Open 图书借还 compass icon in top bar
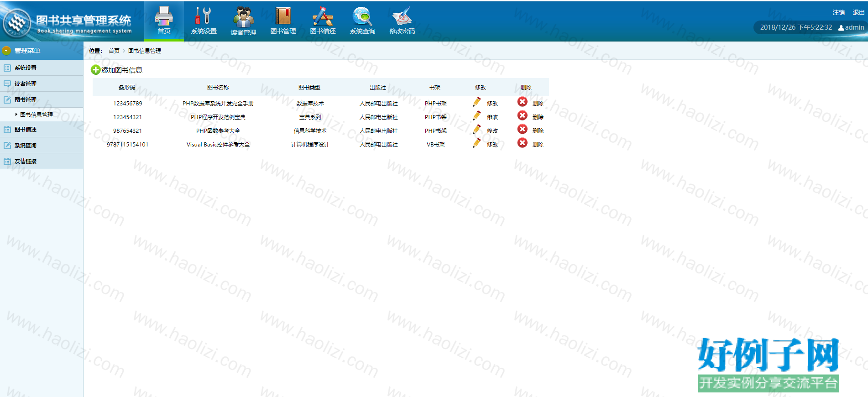Screen dimensions: 868x397 [323, 16]
